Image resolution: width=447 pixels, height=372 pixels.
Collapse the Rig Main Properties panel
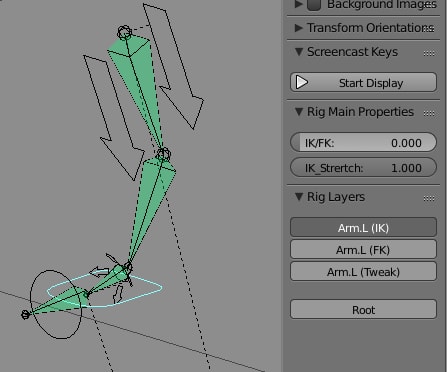pyautogui.click(x=299, y=111)
